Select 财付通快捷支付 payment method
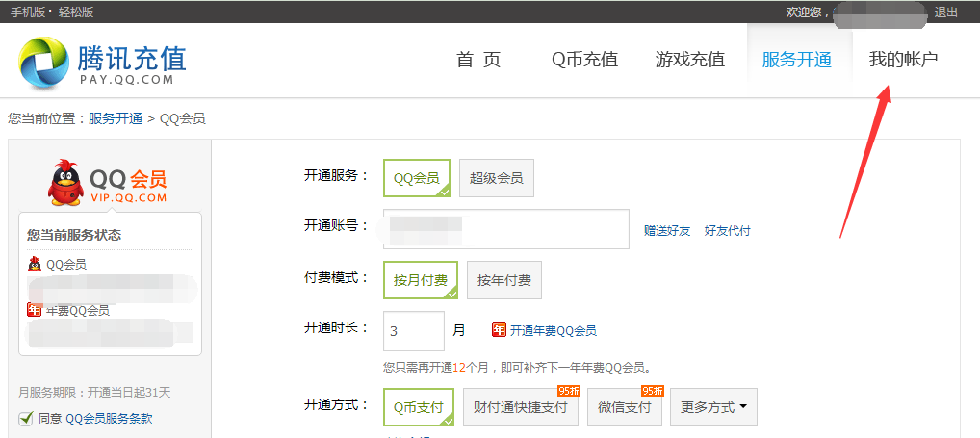The width and height of the screenshot is (980, 438). pos(520,407)
